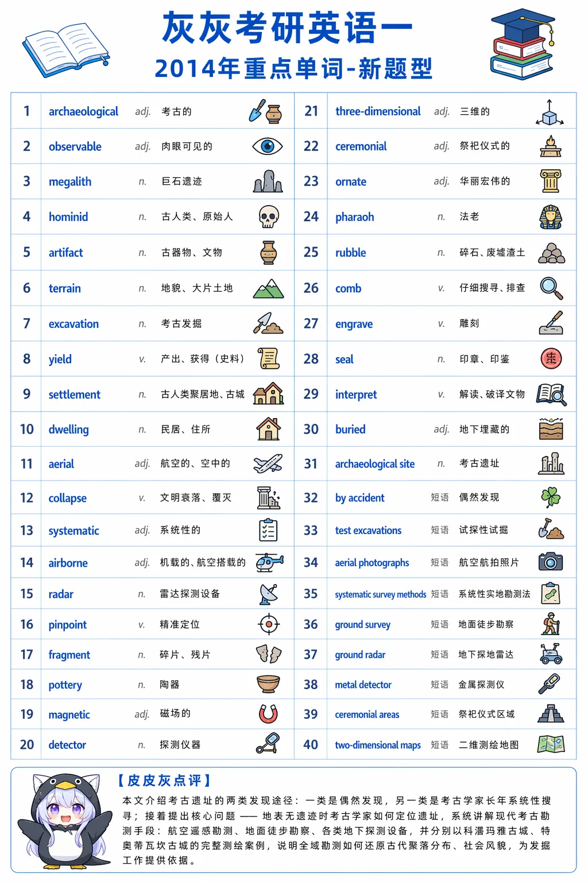Screen dimensions: 588x882
Task: Click the heading 【皮皮灰点评】
Action: [165, 780]
